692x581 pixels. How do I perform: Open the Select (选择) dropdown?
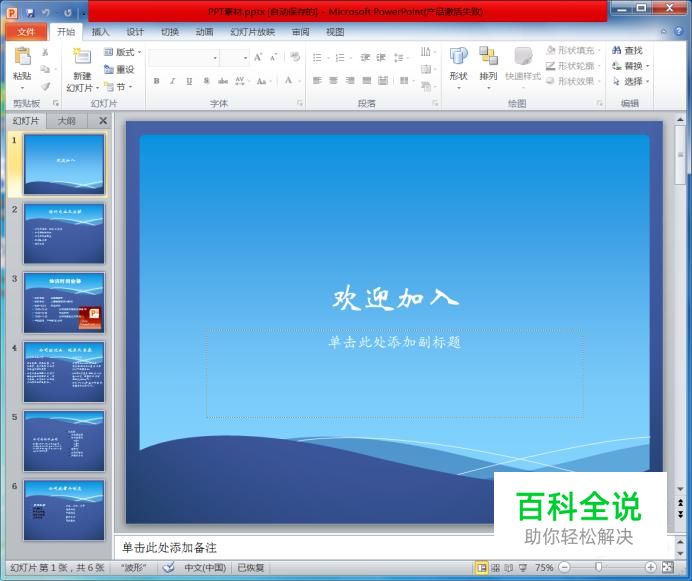tap(631, 81)
